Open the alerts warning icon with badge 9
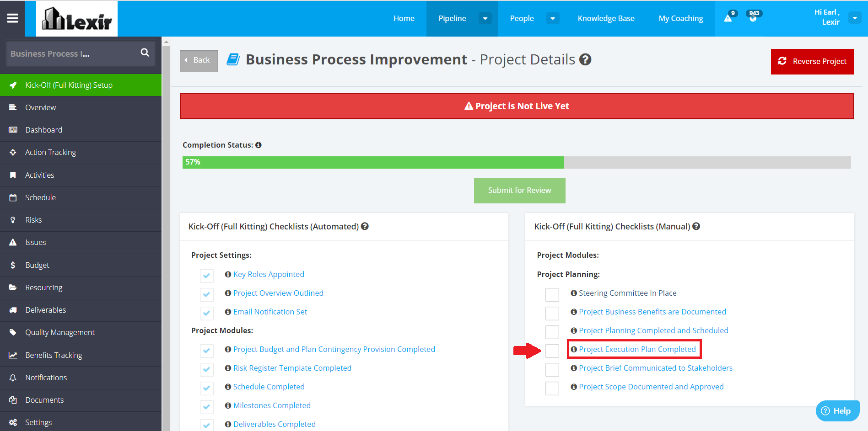Screen dimensions: 868x431 [x=728, y=18]
